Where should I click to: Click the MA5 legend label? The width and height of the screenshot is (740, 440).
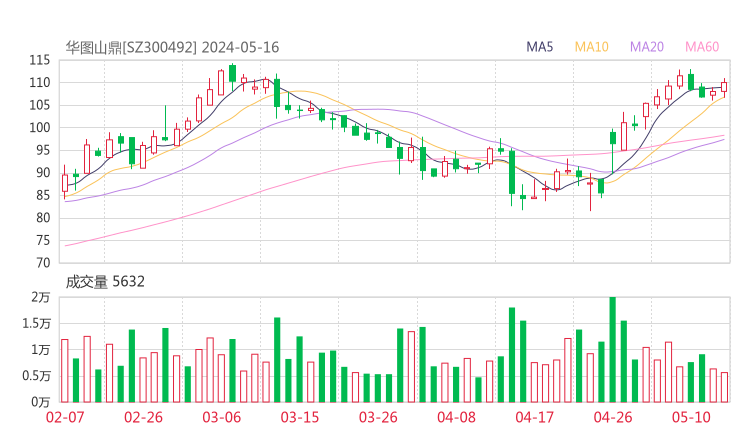[x=539, y=47]
